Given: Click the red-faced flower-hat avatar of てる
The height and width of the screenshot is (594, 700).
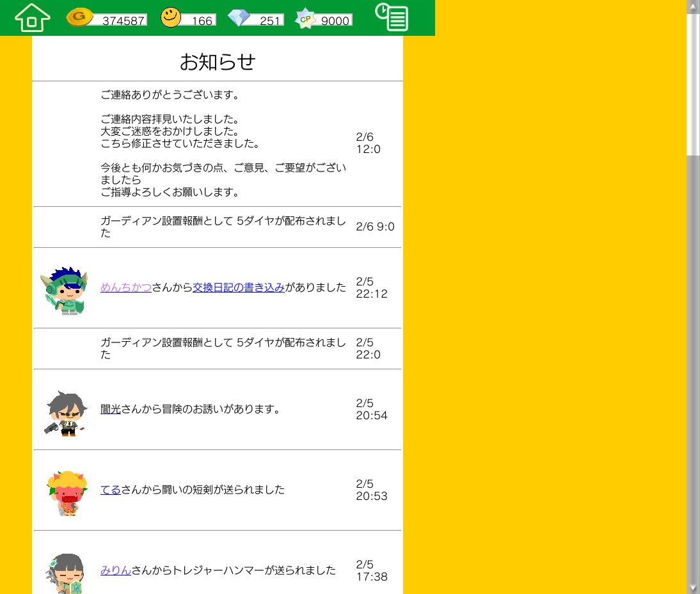Looking at the screenshot, I should [66, 493].
